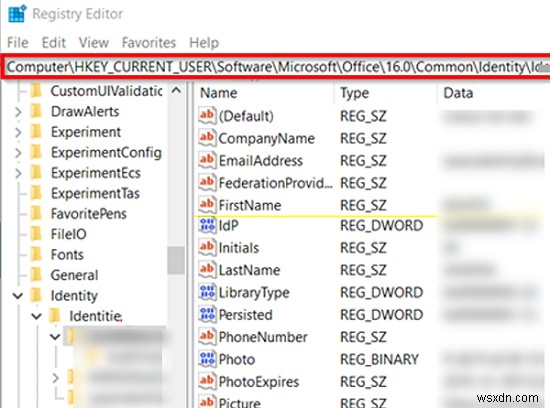Select the EmailAddress value name
This screenshot has width=550, height=408.
[261, 161]
